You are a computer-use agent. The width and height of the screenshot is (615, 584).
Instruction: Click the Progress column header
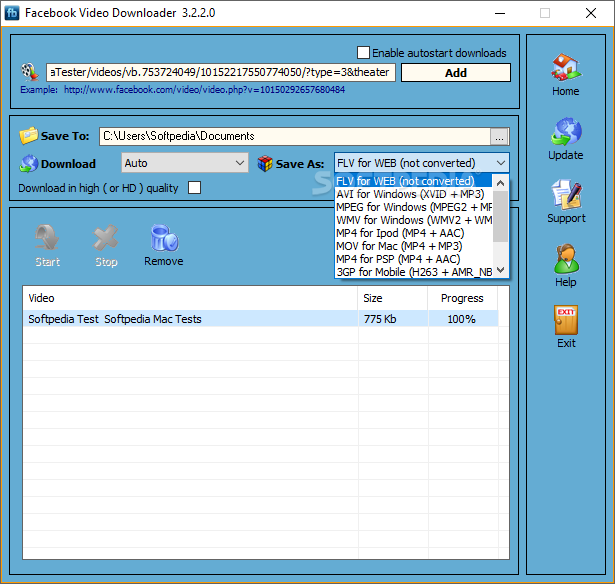[x=462, y=298]
